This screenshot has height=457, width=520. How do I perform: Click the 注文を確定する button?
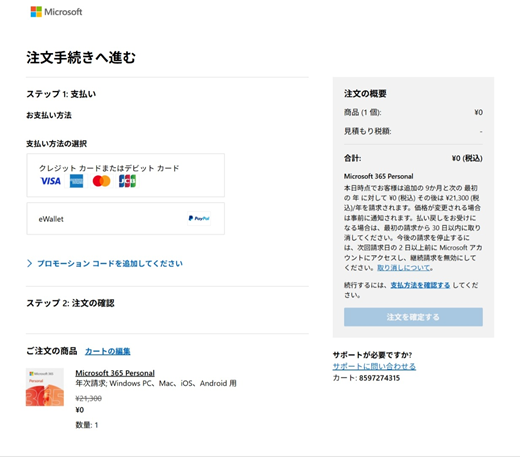(x=413, y=317)
